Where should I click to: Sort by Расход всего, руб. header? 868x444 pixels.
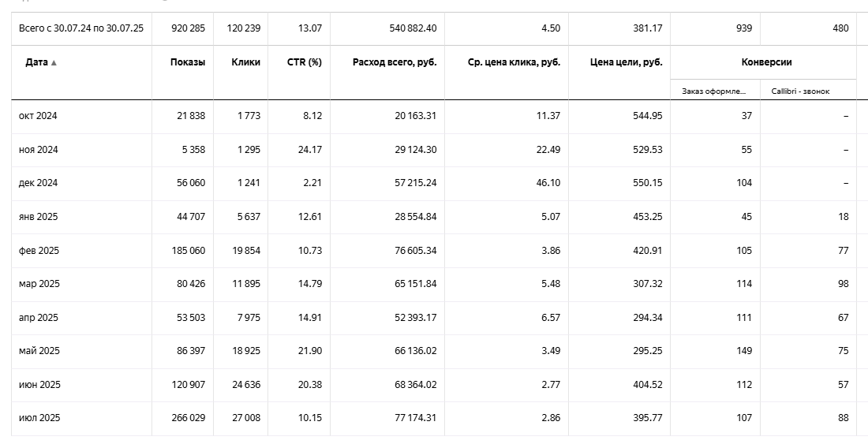(394, 62)
